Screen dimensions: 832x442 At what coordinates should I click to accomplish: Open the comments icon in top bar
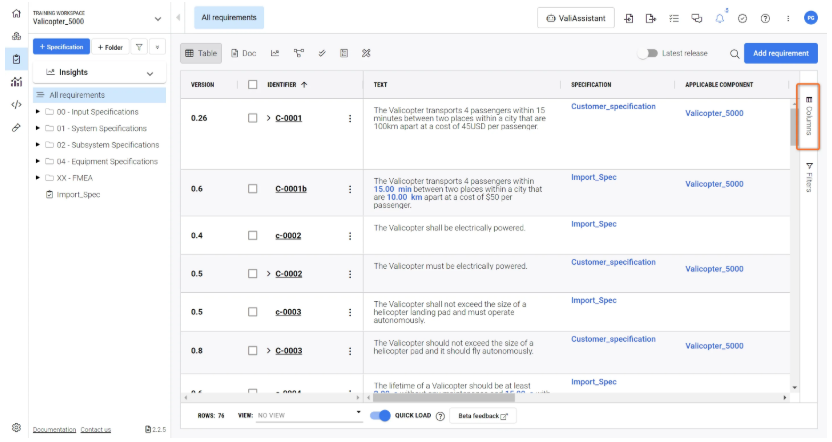click(697, 18)
